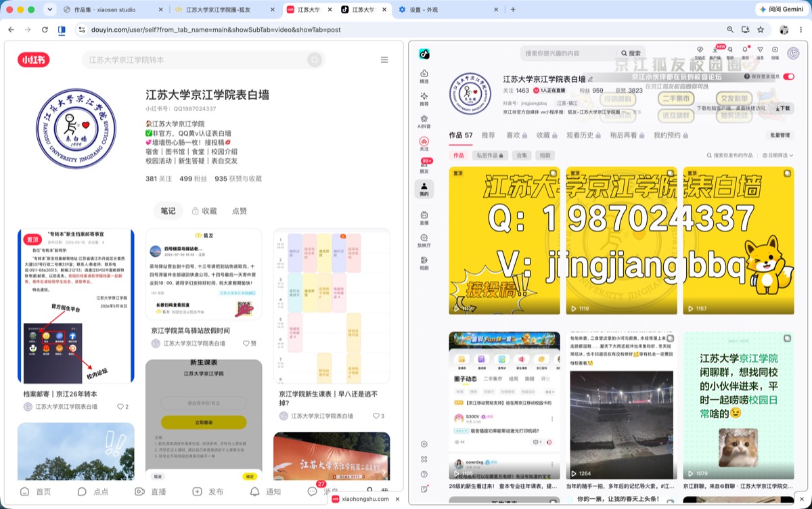The height and width of the screenshot is (509, 812).
Task: Open the 壁纸 icon in Douyin header
Action: [x=730, y=50]
